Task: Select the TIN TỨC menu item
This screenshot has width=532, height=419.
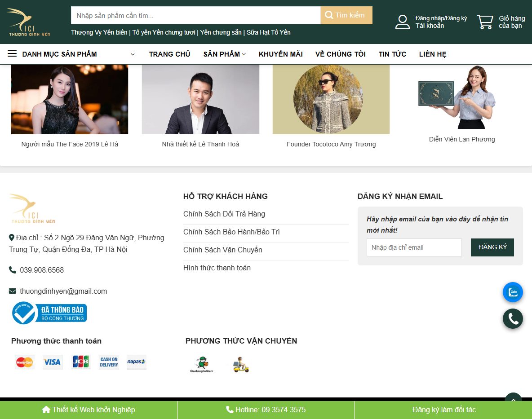Action: [392, 54]
